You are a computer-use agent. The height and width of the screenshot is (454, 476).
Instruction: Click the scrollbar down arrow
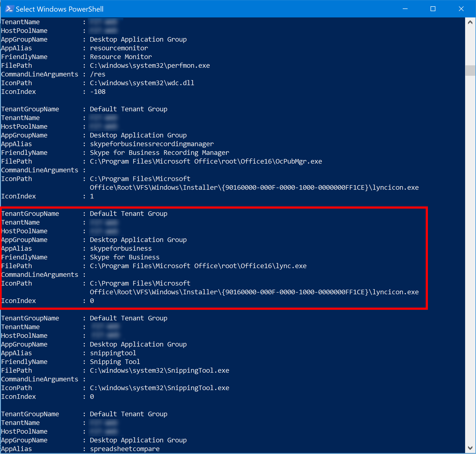coord(470,448)
